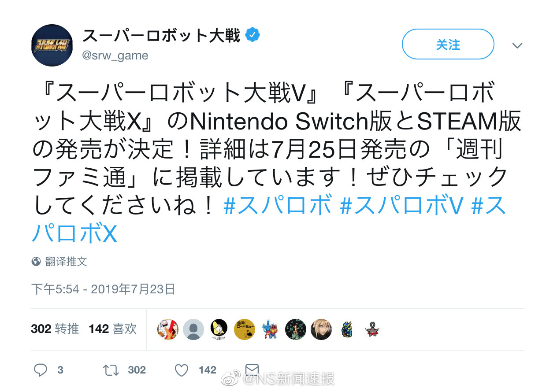
Task: Click the envelope direct message icon
Action: (x=252, y=369)
